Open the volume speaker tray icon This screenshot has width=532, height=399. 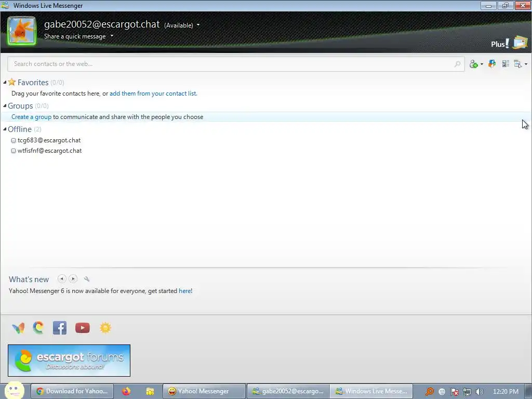tap(480, 392)
